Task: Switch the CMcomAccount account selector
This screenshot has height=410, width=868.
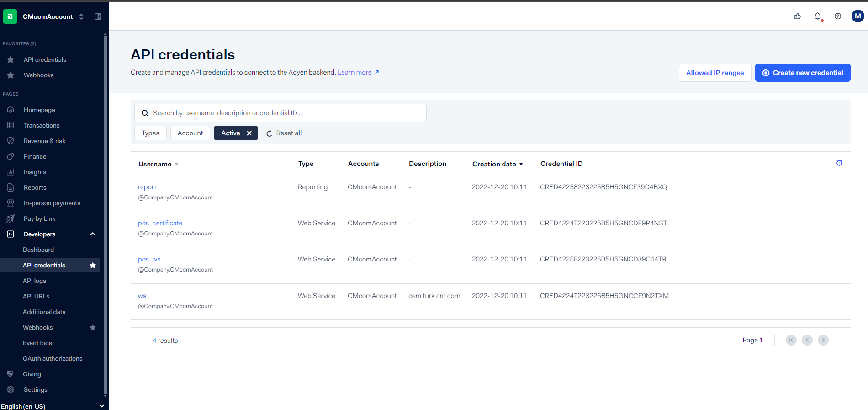Action: point(53,16)
